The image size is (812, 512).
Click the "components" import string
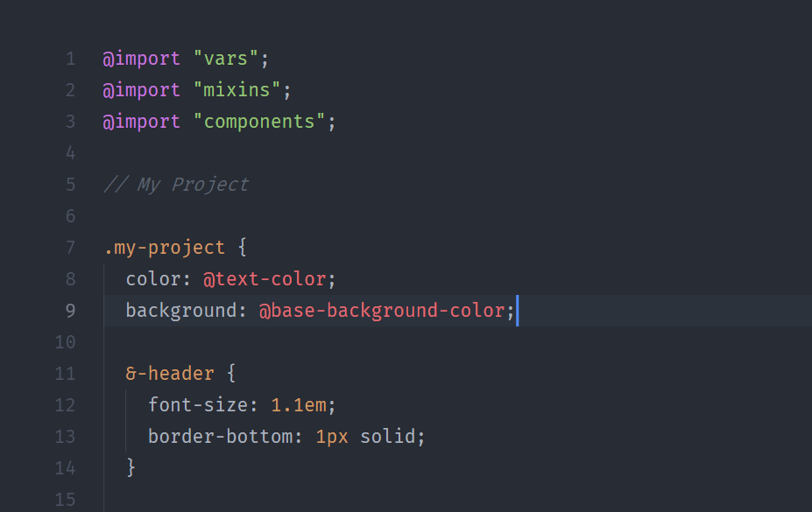[x=259, y=122]
